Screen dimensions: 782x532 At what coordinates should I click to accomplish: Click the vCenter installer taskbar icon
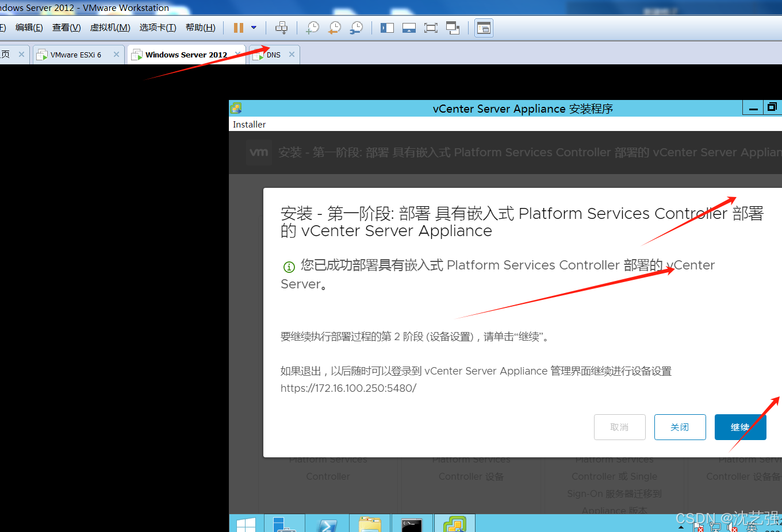pos(454,523)
